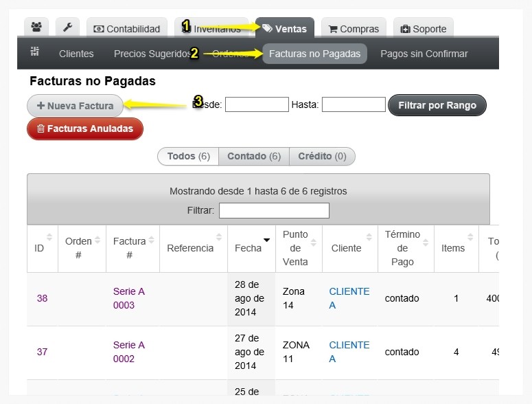
Task: Select date 27 de ago de 2014
Action: click(249, 352)
